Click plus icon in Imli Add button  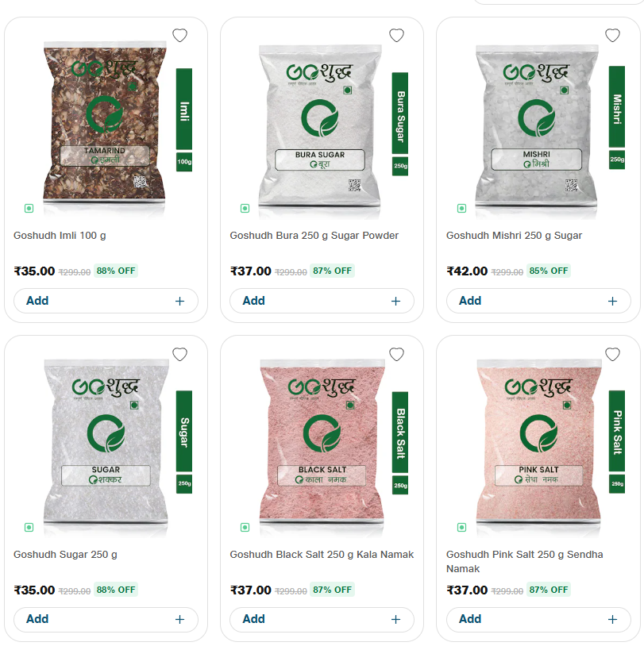pyautogui.click(x=179, y=301)
